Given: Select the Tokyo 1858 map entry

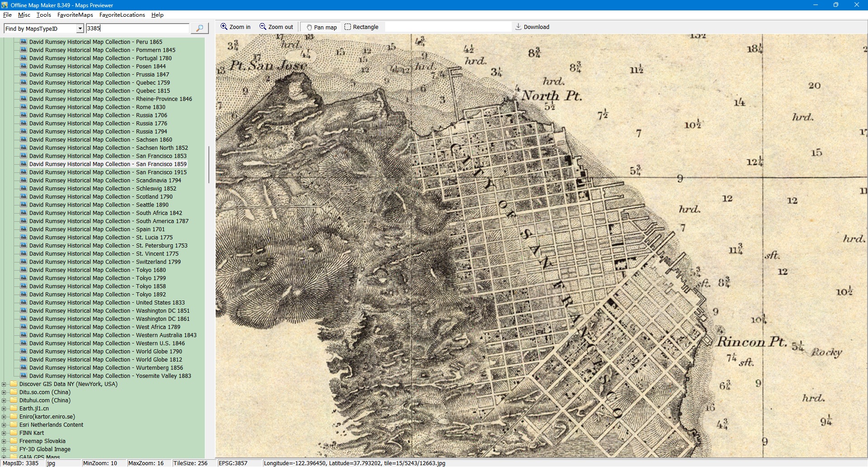Looking at the screenshot, I should 97,286.
